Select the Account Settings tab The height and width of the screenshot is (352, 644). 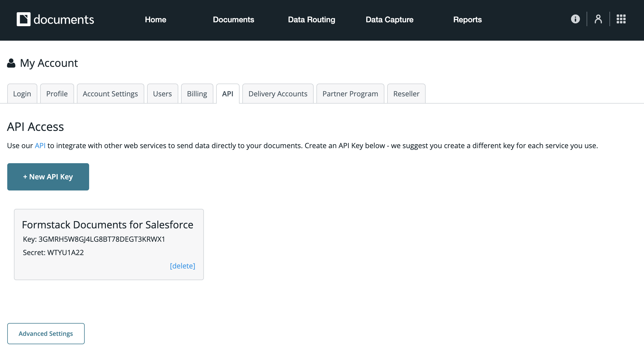110,94
